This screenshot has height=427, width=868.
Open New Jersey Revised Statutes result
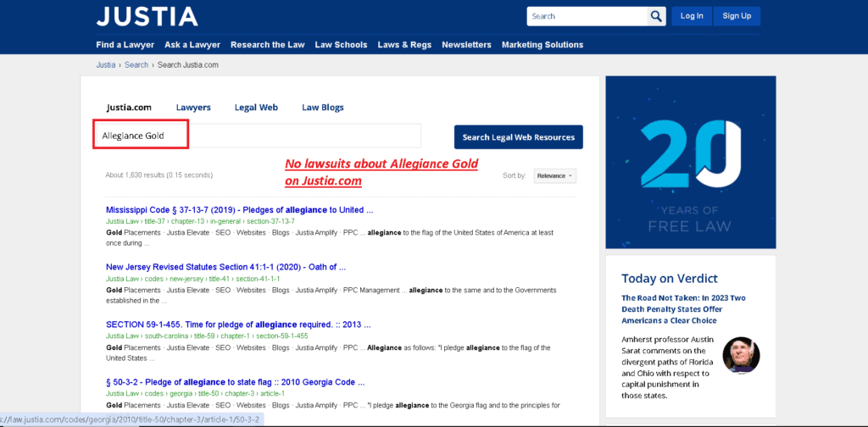(x=225, y=267)
